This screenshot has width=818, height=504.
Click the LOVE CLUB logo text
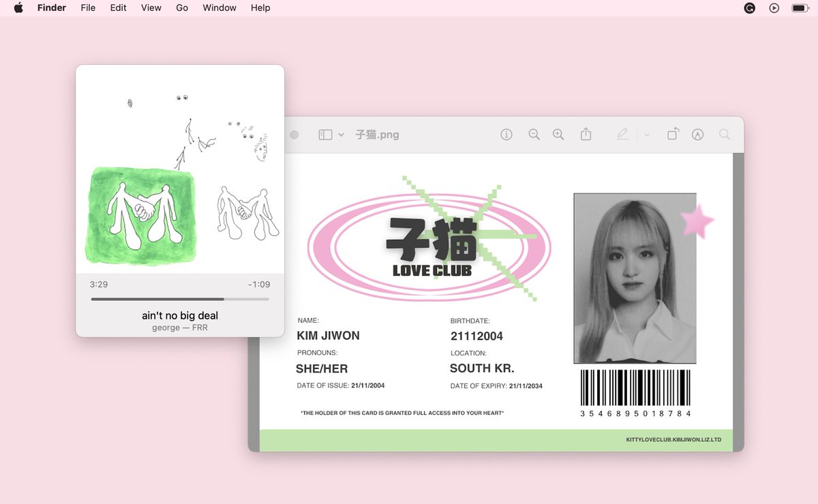(x=432, y=270)
